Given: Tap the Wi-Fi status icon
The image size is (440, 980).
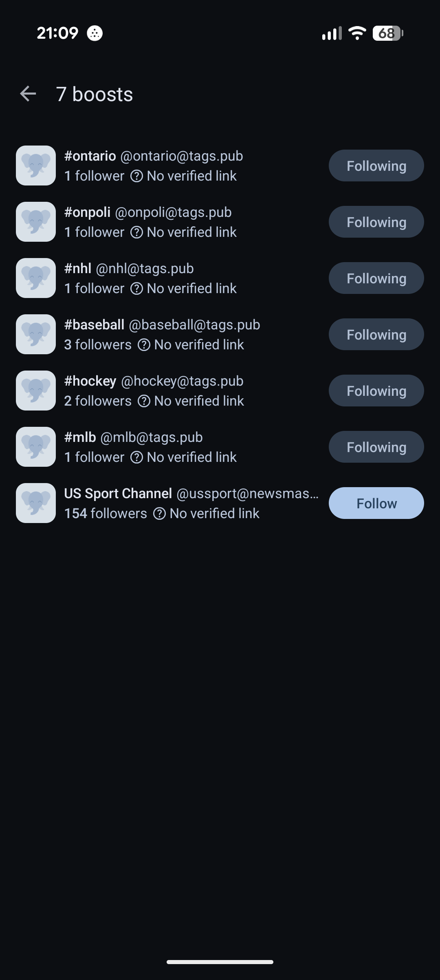Looking at the screenshot, I should click(357, 33).
